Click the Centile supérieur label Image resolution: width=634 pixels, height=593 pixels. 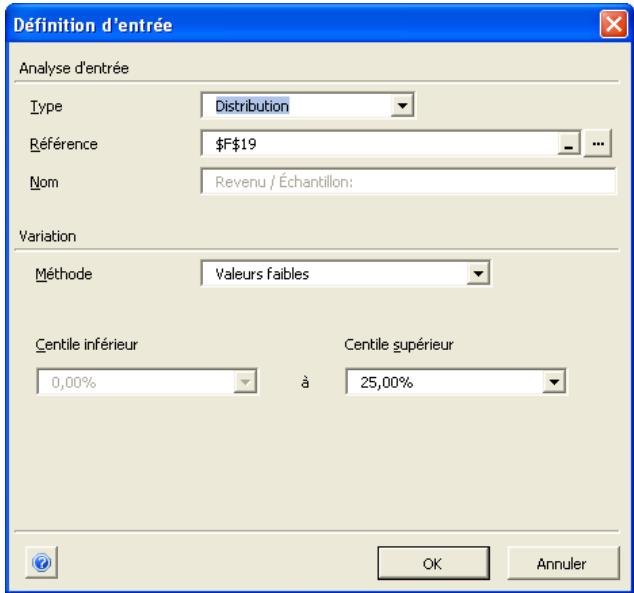[x=398, y=344]
